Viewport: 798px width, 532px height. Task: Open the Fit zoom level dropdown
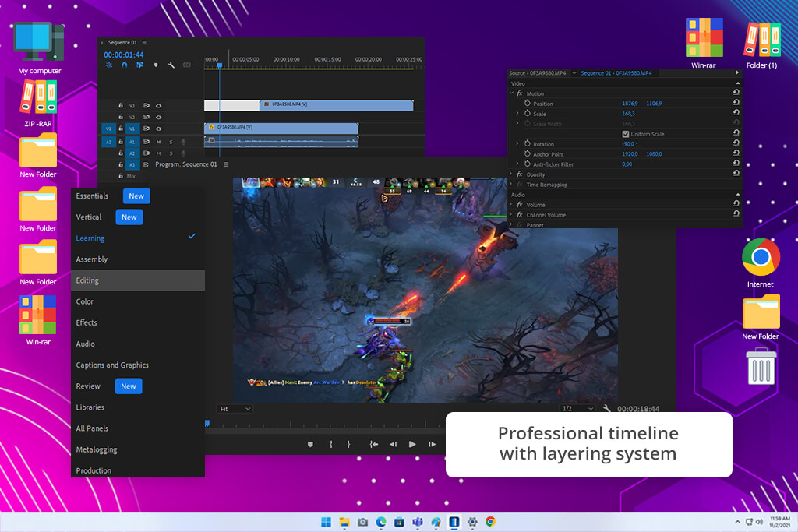pos(235,409)
